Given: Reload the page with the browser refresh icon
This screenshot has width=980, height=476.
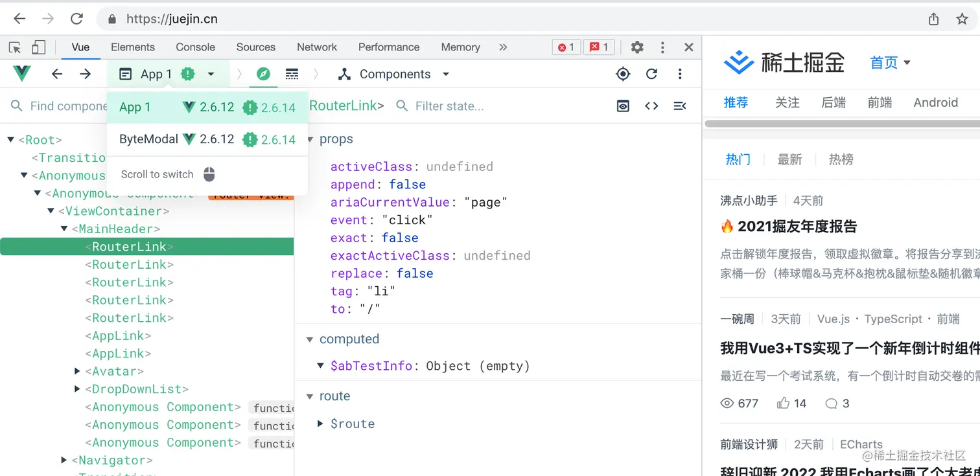Looking at the screenshot, I should (x=76, y=19).
